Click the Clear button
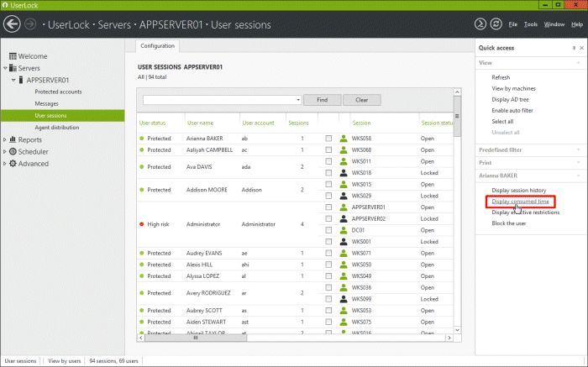The image size is (588, 367). click(362, 100)
